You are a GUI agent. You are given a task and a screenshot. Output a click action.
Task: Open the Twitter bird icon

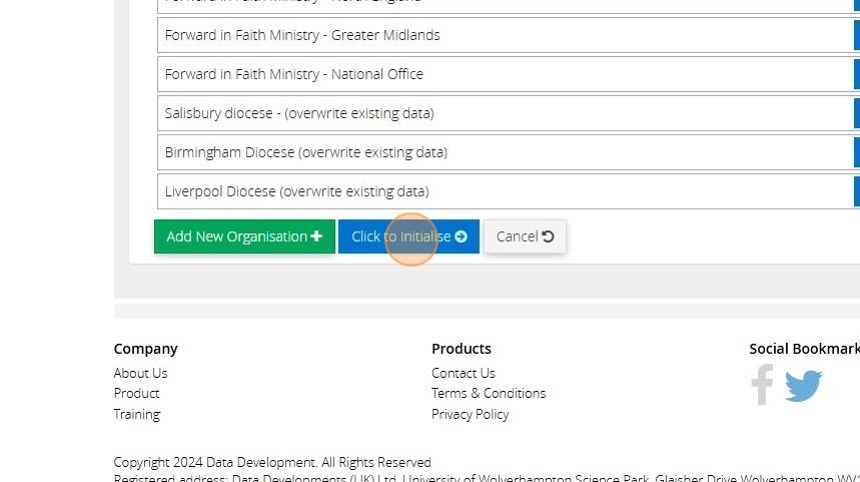[803, 386]
